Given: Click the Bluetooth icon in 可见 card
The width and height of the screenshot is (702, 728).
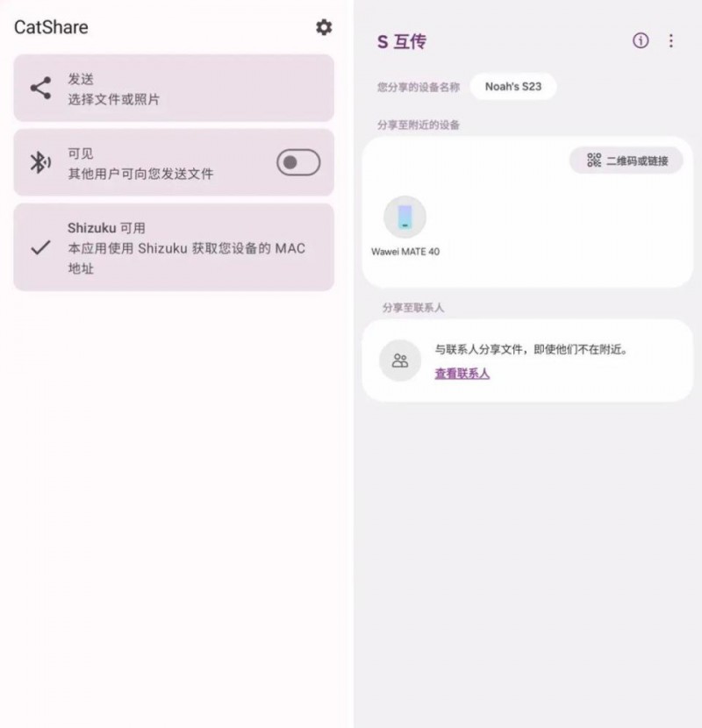Looking at the screenshot, I should [40, 162].
